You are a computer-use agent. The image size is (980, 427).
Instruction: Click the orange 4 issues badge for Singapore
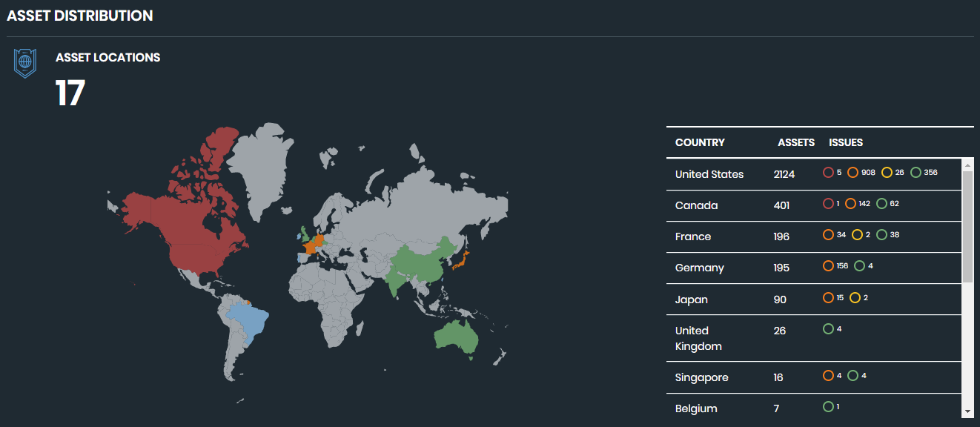pos(828,375)
